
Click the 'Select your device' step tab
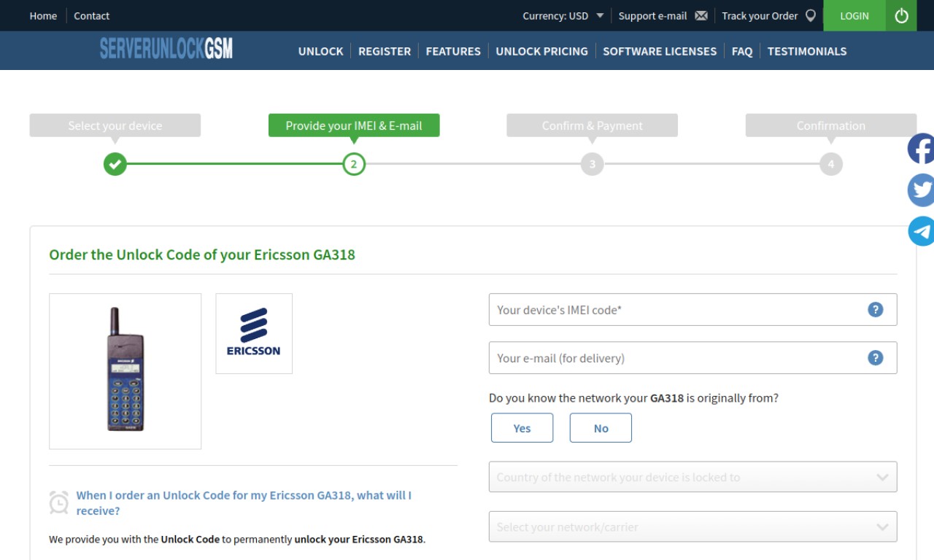click(x=115, y=125)
